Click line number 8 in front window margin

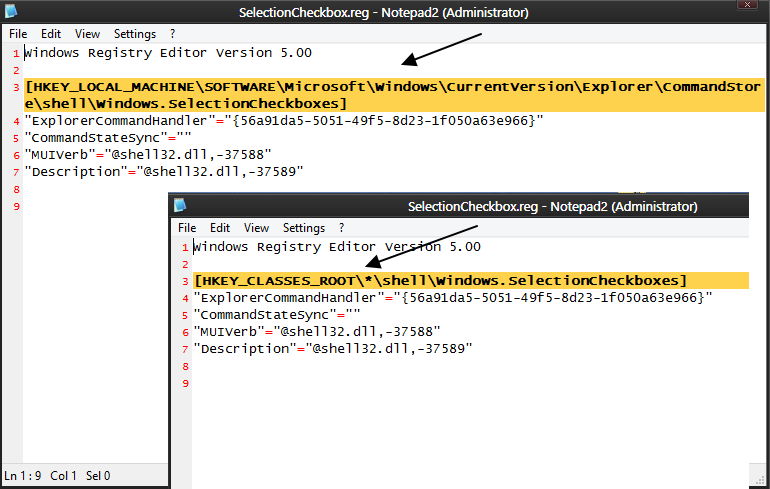185,366
